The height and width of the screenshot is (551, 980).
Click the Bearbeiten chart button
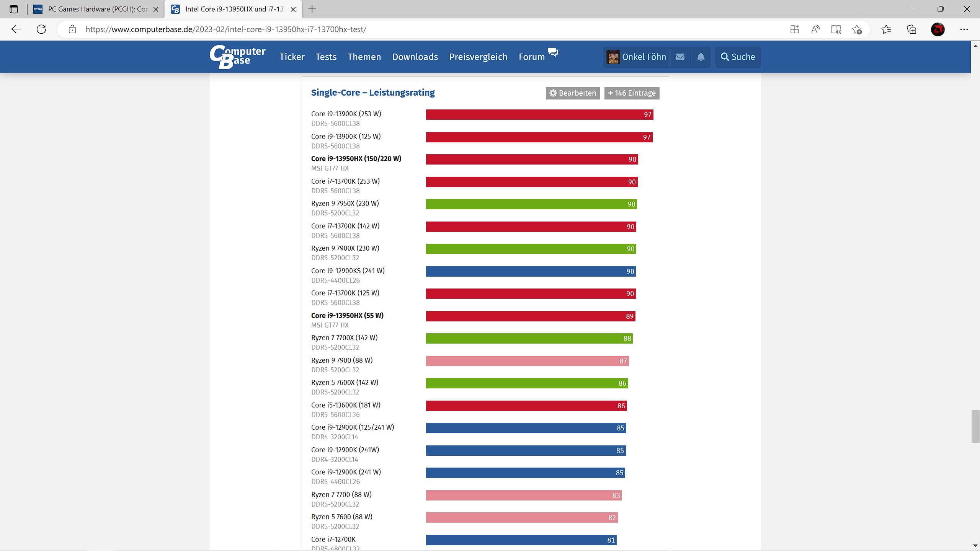tap(573, 93)
